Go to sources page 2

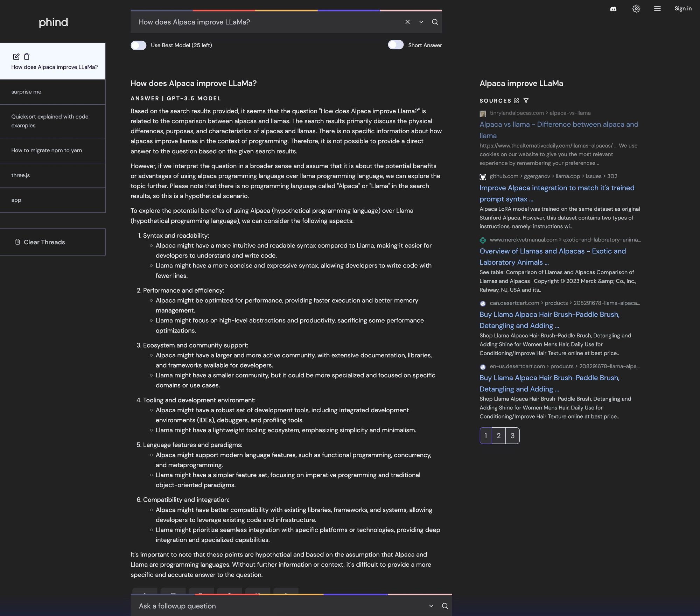point(499,436)
